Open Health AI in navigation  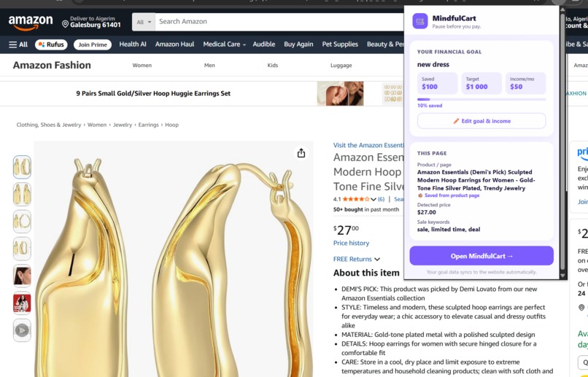pyautogui.click(x=133, y=44)
